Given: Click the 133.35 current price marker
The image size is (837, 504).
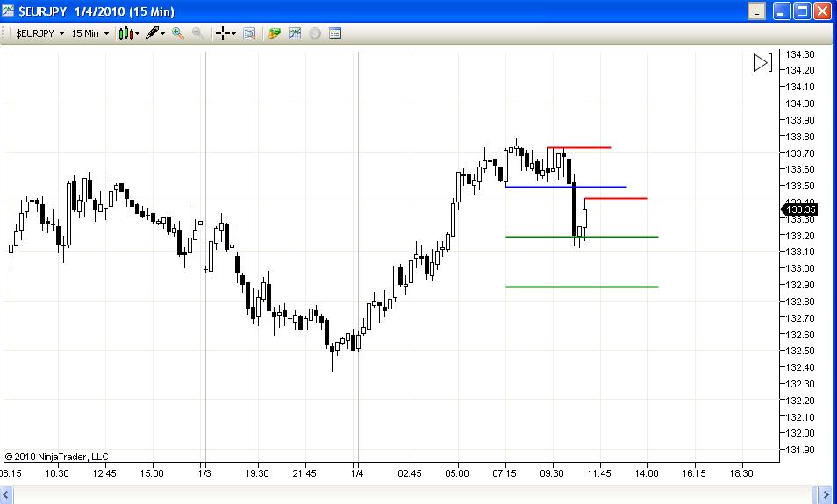Looking at the screenshot, I should tap(799, 209).
